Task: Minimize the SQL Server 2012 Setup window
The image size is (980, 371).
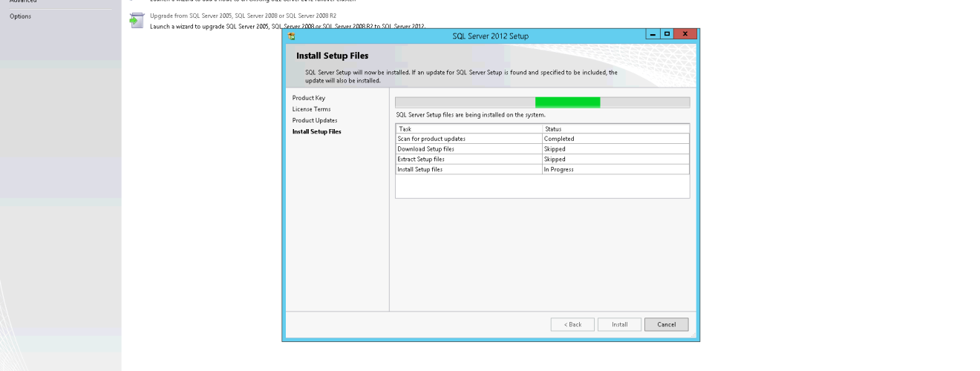Action: [652, 34]
